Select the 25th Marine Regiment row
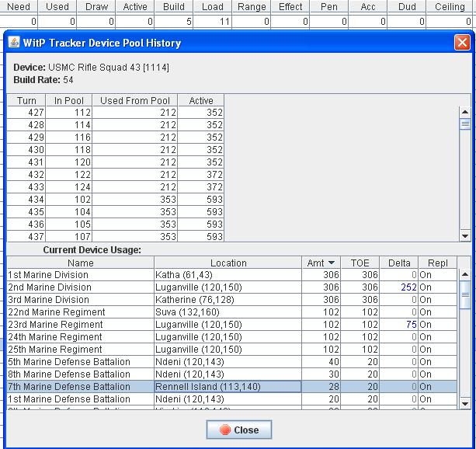The width and height of the screenshot is (476, 449). [232, 350]
